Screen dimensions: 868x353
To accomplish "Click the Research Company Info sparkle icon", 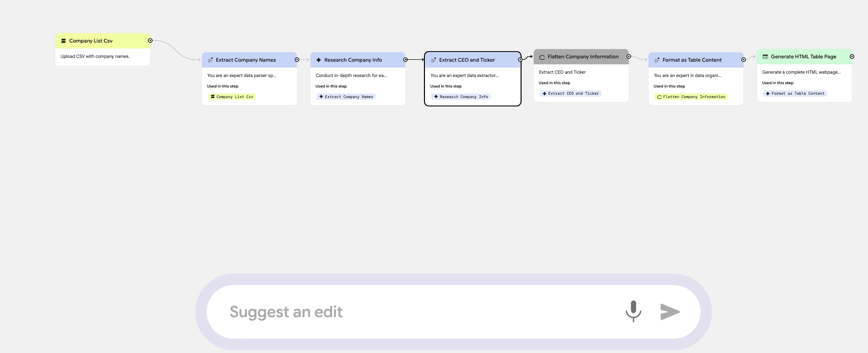I will point(319,60).
